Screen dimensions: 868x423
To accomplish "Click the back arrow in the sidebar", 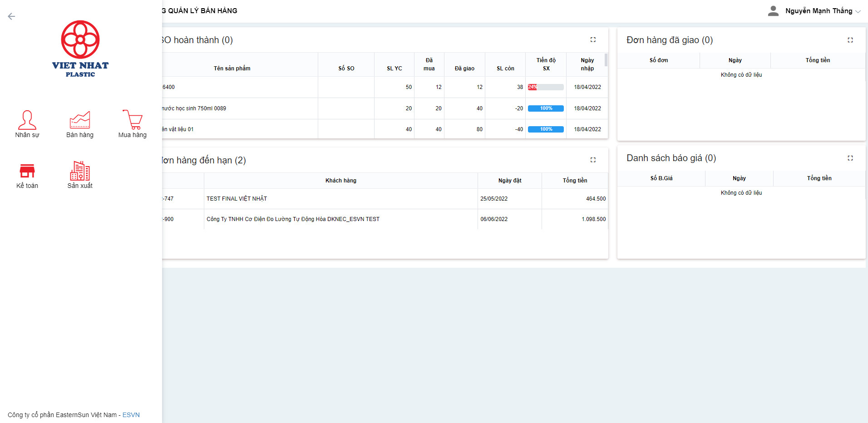I will pos(11,16).
